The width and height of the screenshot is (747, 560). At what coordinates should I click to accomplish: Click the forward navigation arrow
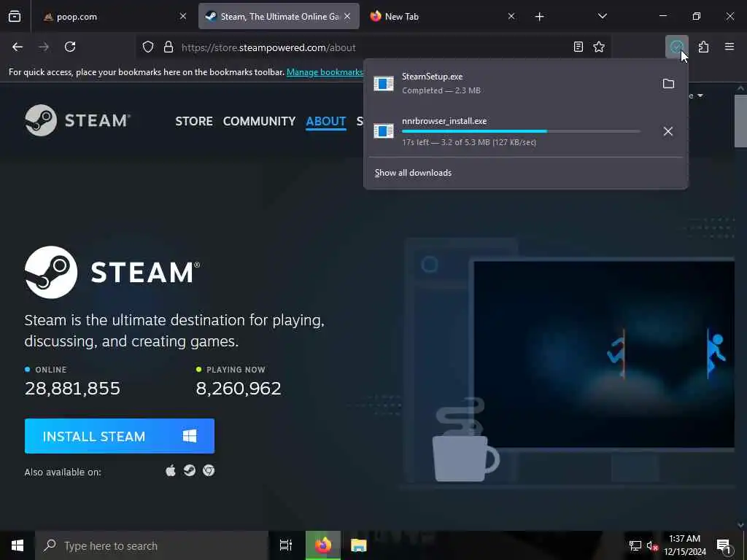tap(44, 47)
